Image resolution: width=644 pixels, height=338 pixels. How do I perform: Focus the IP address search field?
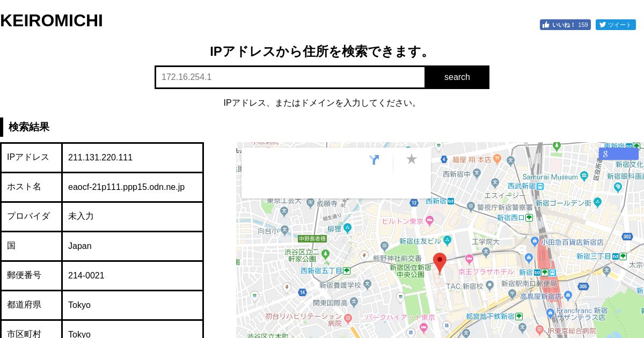[x=290, y=77]
